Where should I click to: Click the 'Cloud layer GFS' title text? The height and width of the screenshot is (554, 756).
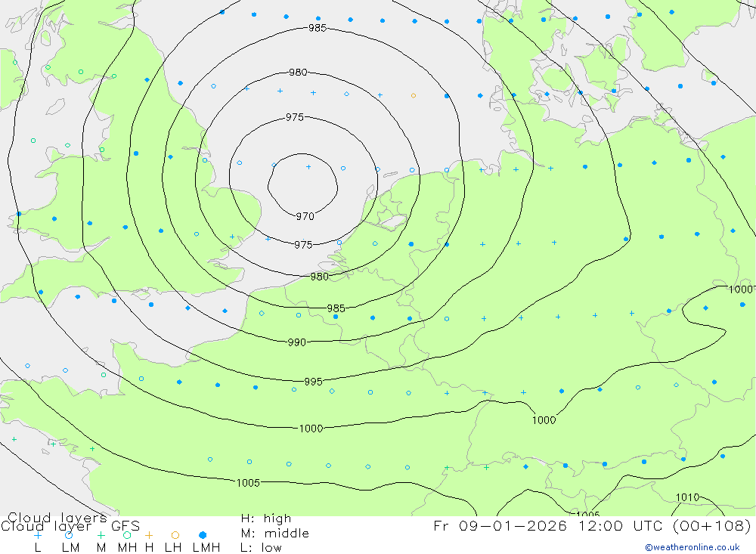click(x=70, y=525)
